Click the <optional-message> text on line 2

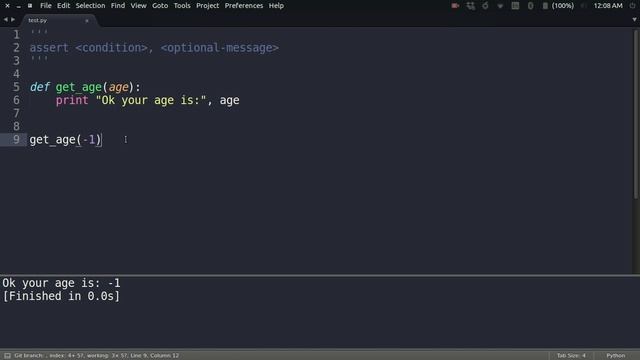tap(220, 48)
